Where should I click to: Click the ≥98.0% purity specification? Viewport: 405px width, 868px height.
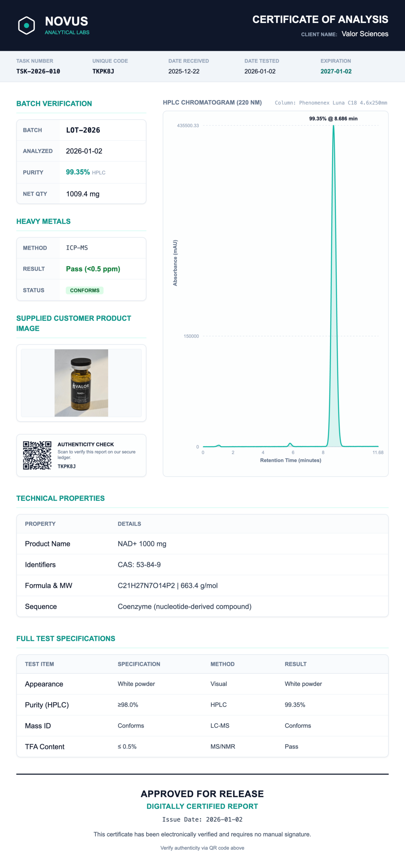pyautogui.click(x=128, y=705)
